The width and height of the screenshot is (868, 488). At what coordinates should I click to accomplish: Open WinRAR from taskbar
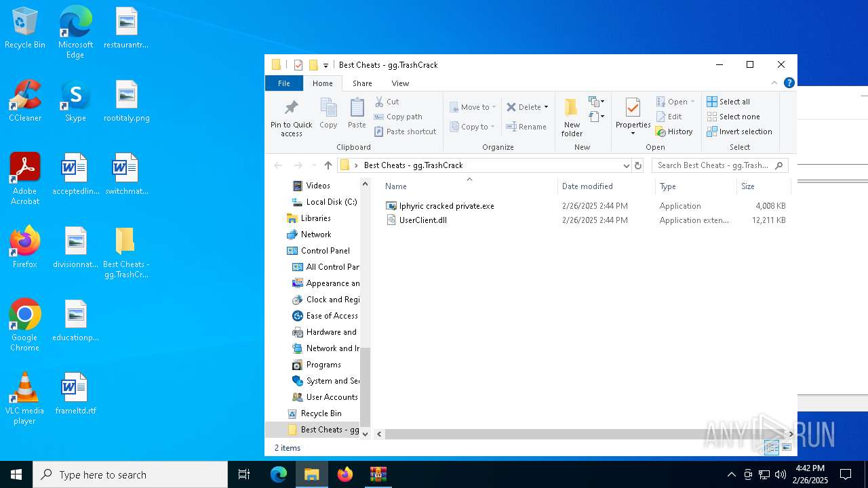coord(378,474)
